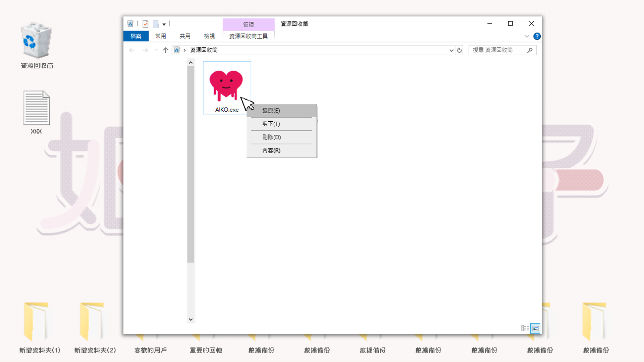The height and width of the screenshot is (362, 644).
Task: Switch to the 共用 ribbon tab
Action: tap(185, 36)
